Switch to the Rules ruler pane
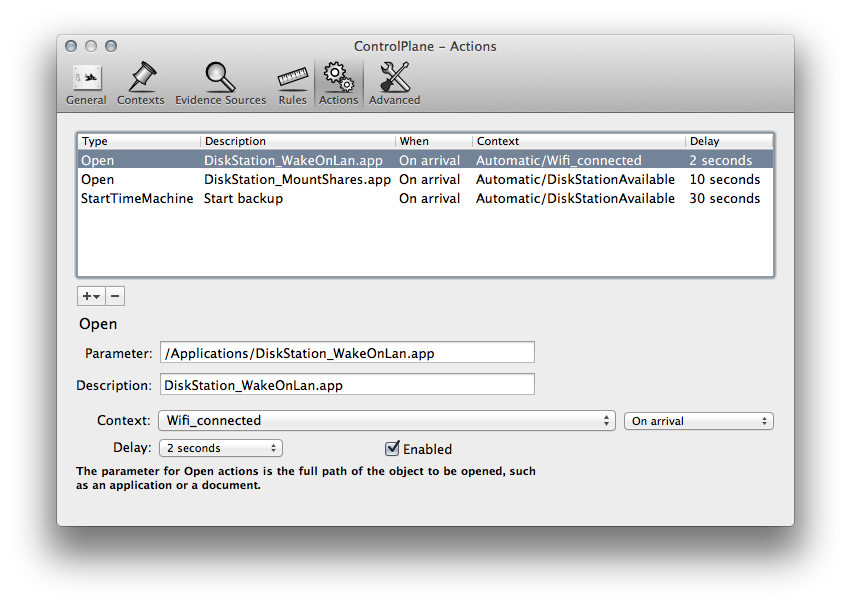Viewport: 851px width, 605px height. click(293, 84)
